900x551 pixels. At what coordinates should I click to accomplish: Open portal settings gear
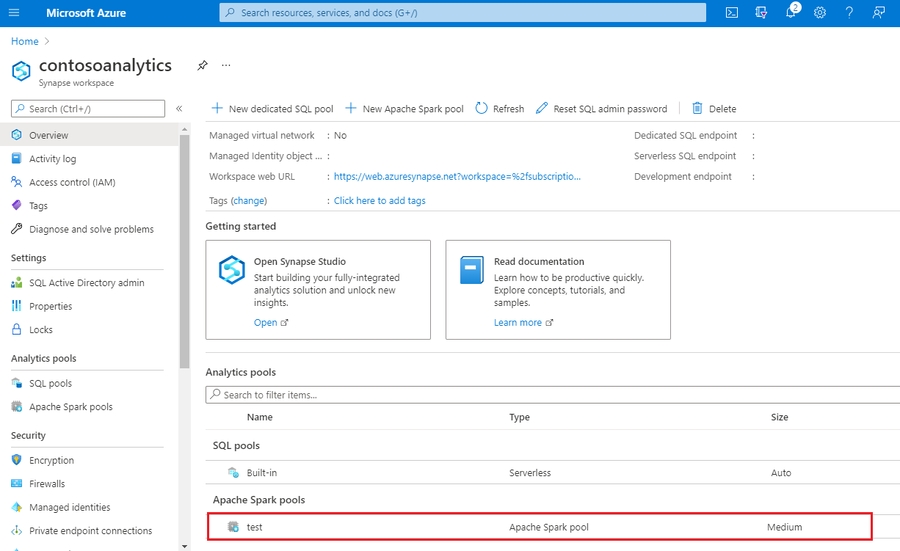(820, 13)
